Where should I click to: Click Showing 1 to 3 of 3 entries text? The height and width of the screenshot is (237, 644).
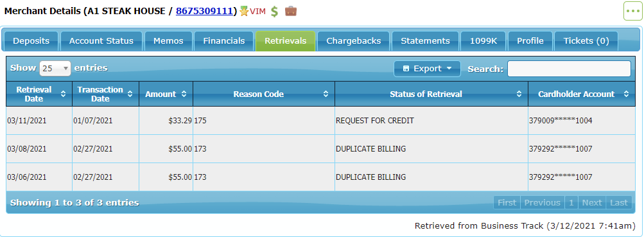(x=74, y=202)
